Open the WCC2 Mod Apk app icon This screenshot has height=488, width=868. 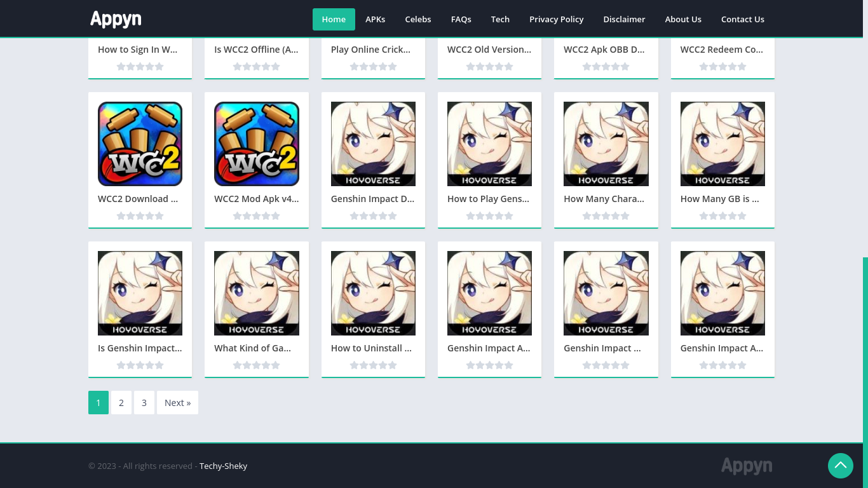click(x=257, y=144)
